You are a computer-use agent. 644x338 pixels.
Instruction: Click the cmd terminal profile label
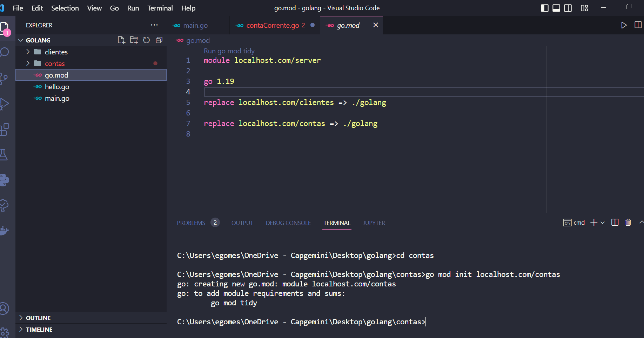click(x=579, y=223)
